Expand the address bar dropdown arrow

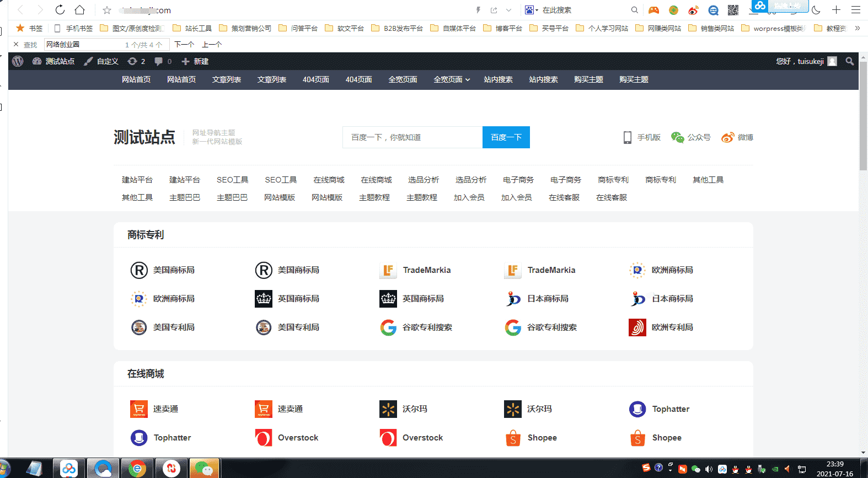click(x=508, y=10)
